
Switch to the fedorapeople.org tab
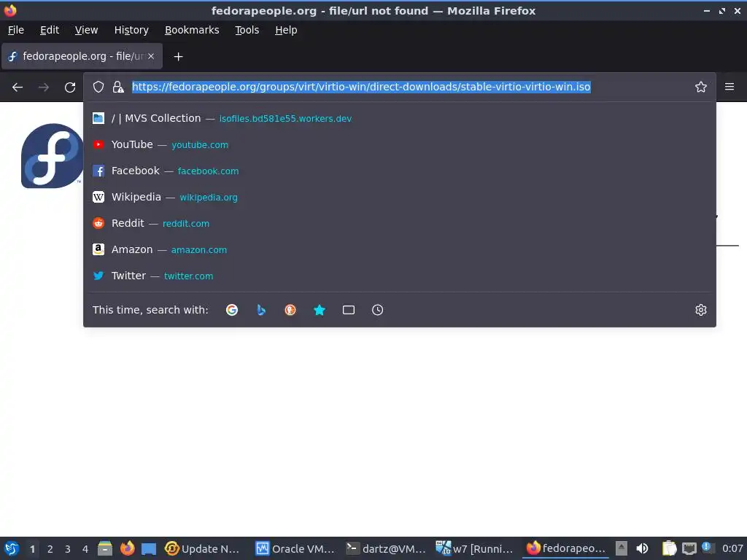tap(82, 56)
